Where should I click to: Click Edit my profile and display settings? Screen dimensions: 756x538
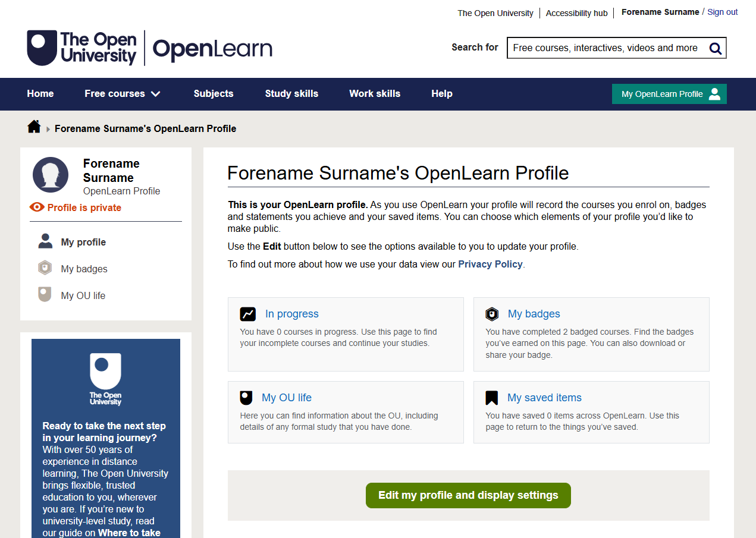[468, 495]
